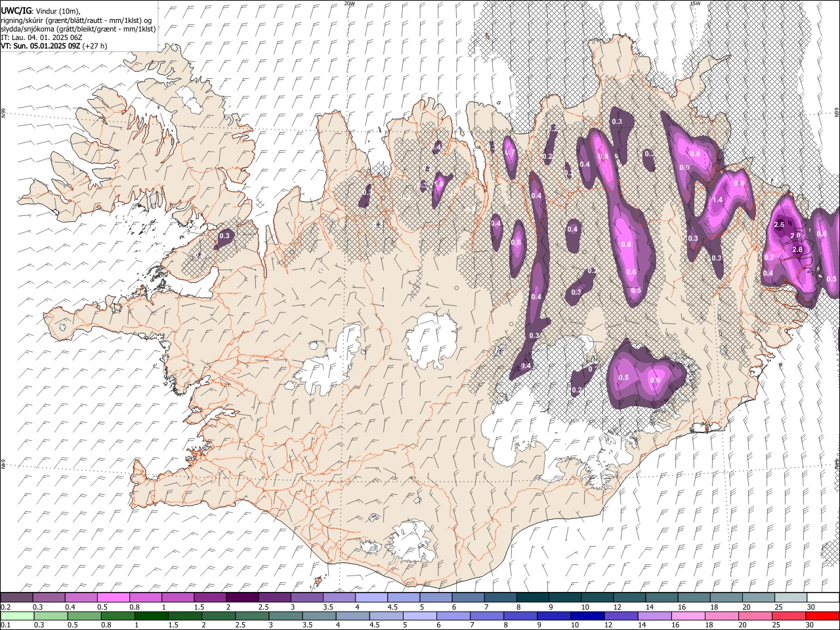Select the snow-scale swatch starting at 16
The image size is (840, 630).
693,597
